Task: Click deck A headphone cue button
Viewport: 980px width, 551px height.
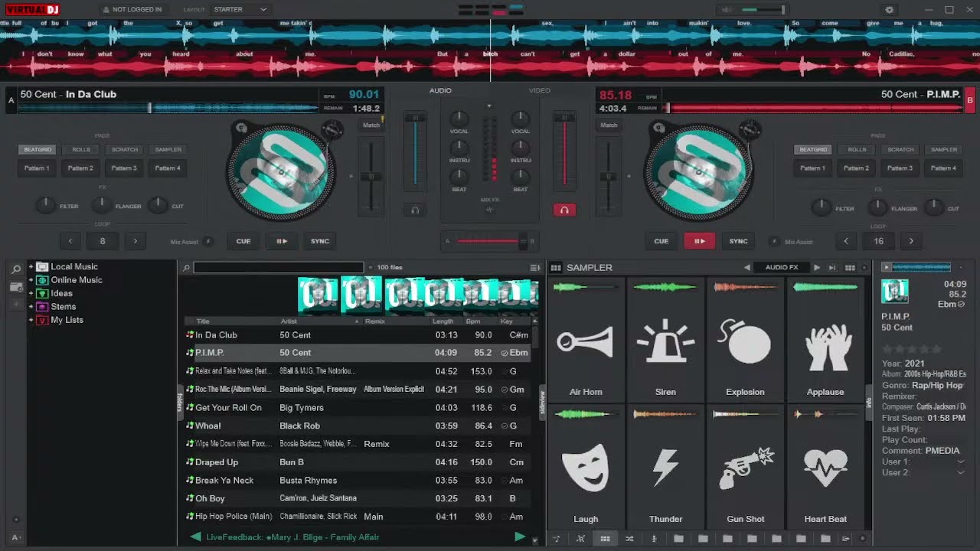Action: pyautogui.click(x=415, y=210)
